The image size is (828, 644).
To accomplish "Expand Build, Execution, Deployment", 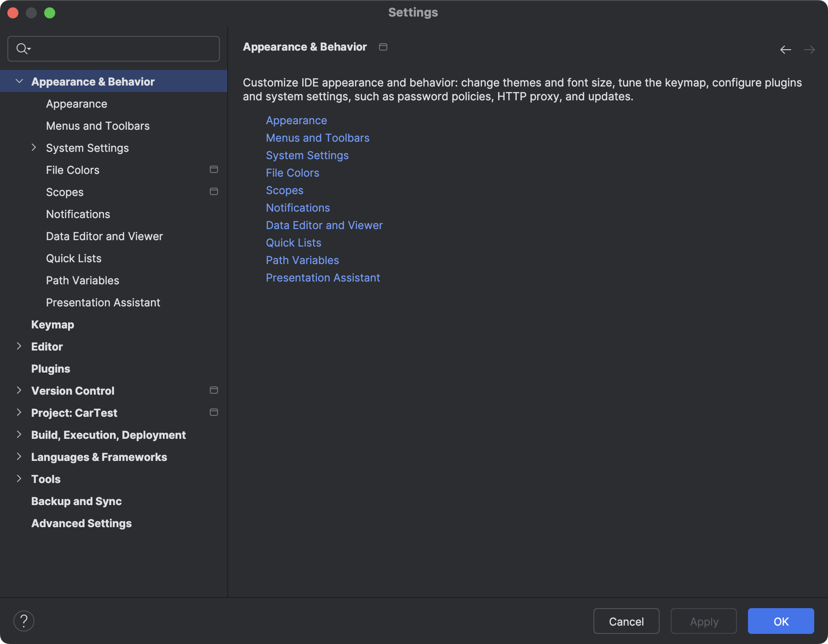I will (x=19, y=434).
